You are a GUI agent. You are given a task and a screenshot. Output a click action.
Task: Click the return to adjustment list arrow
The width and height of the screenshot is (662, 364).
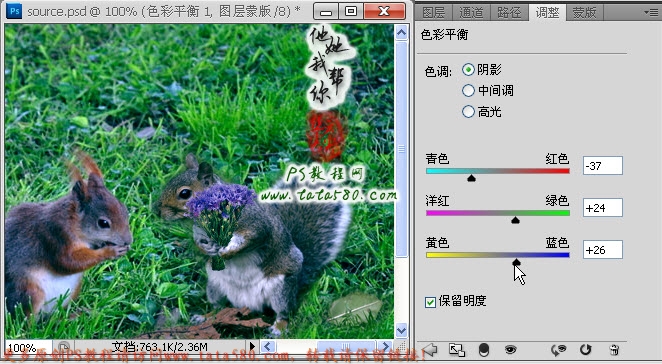coord(430,350)
